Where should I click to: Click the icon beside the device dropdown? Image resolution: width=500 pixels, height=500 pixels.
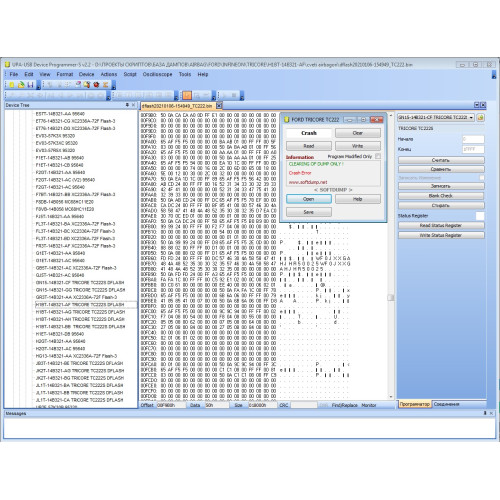480,117
